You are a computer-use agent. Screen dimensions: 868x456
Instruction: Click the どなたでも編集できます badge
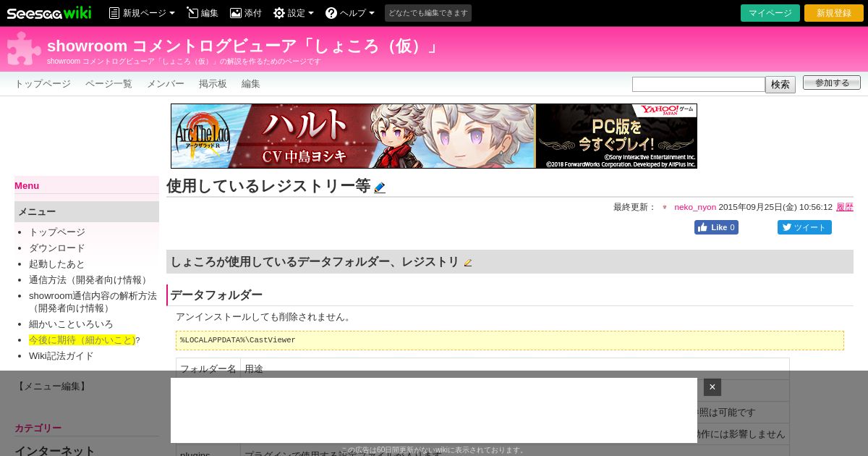428,13
